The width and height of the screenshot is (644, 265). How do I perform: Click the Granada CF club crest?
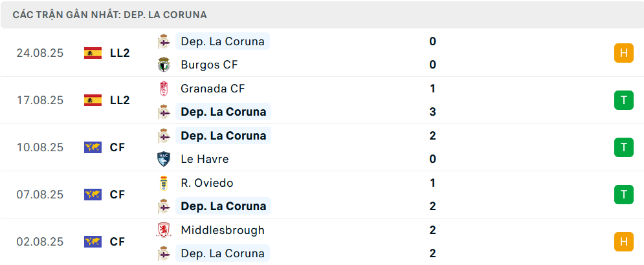coord(164,89)
